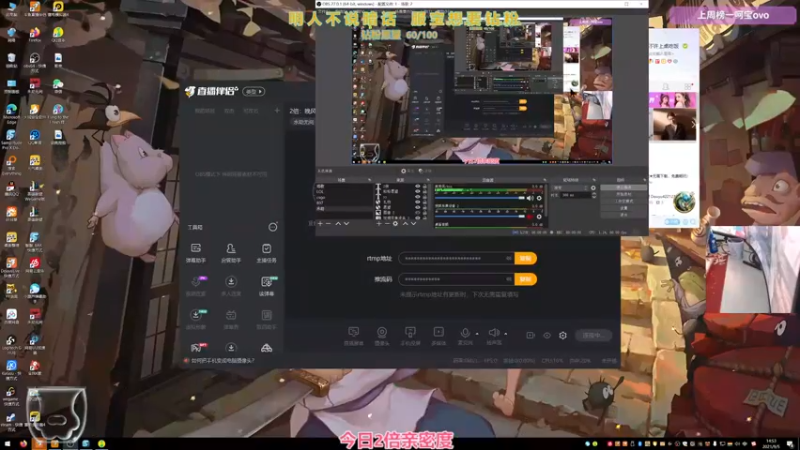Open gear settings for first OBS mixer channel
This screenshot has width=800, height=450.
pos(539,198)
